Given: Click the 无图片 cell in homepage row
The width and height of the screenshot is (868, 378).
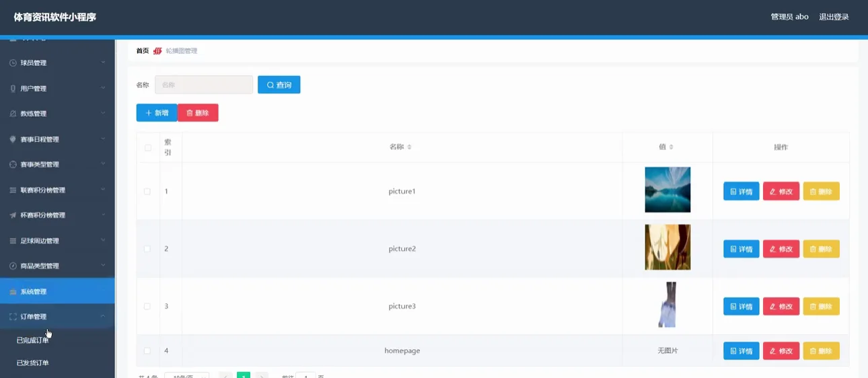Looking at the screenshot, I should (x=667, y=350).
